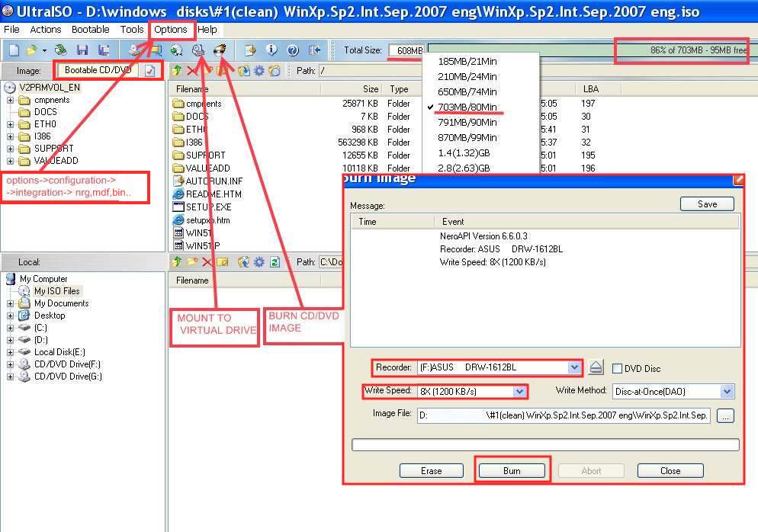
Task: Click the gear Properties icon in image pane
Action: point(259,71)
